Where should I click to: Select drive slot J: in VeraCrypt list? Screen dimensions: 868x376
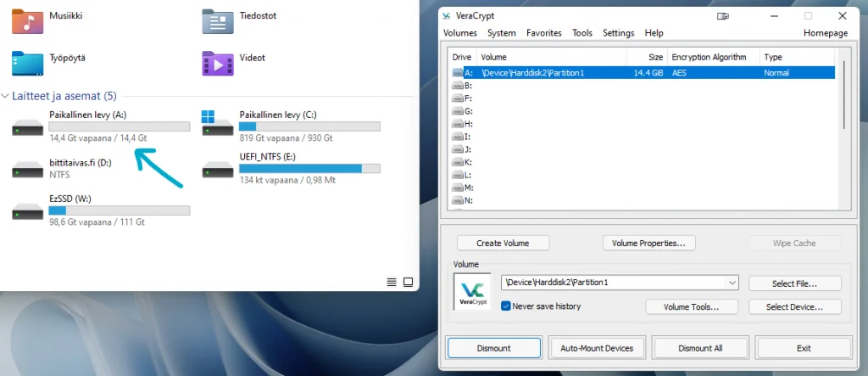coord(462,149)
